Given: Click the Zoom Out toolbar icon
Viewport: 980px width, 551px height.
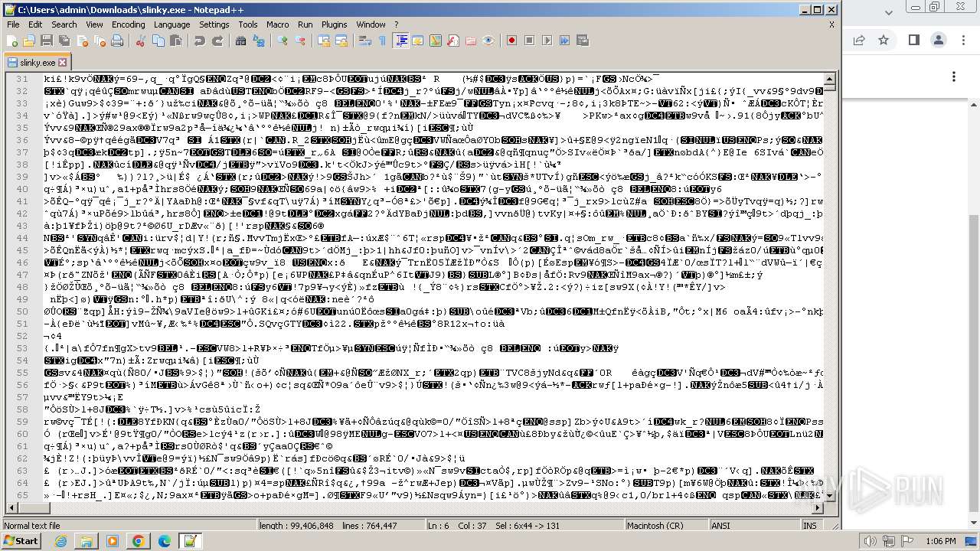Looking at the screenshot, I should click(x=299, y=41).
